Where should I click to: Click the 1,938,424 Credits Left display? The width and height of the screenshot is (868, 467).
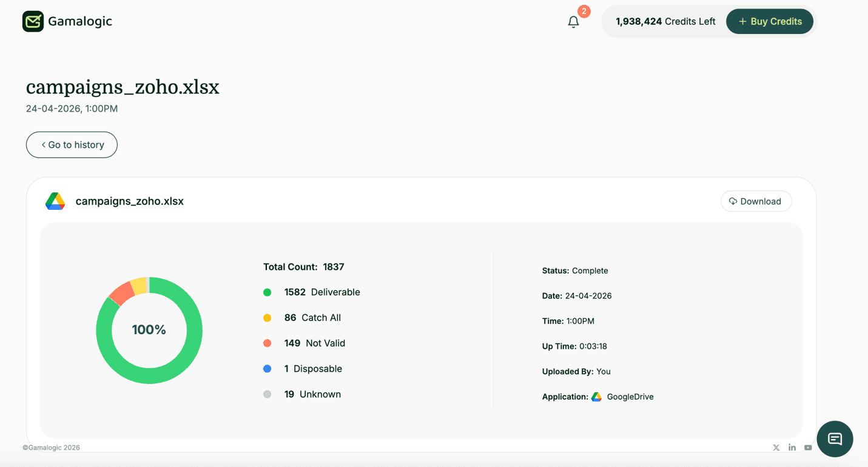click(x=665, y=21)
